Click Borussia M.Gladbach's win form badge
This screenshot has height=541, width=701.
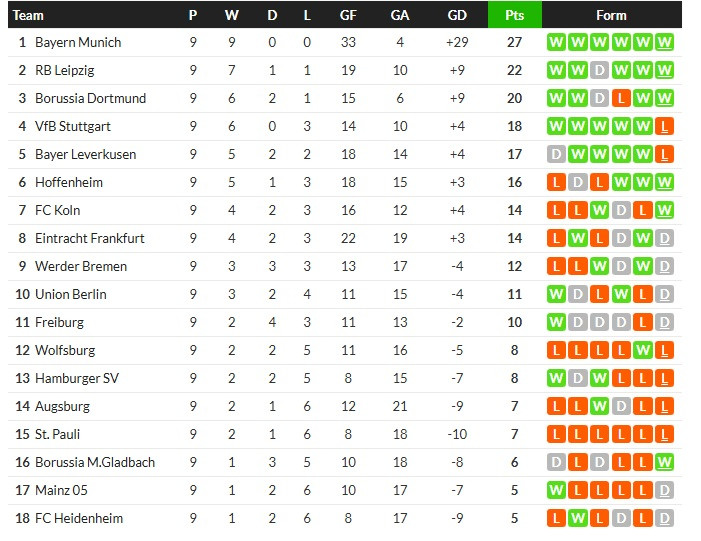click(x=665, y=462)
